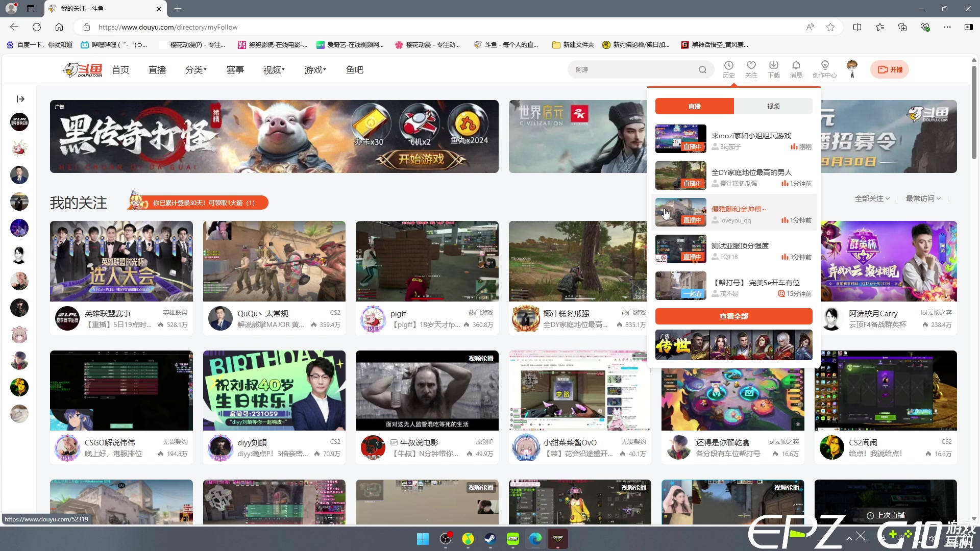980x551 pixels.
Task: Open 直播 navigation item
Action: (x=157, y=70)
